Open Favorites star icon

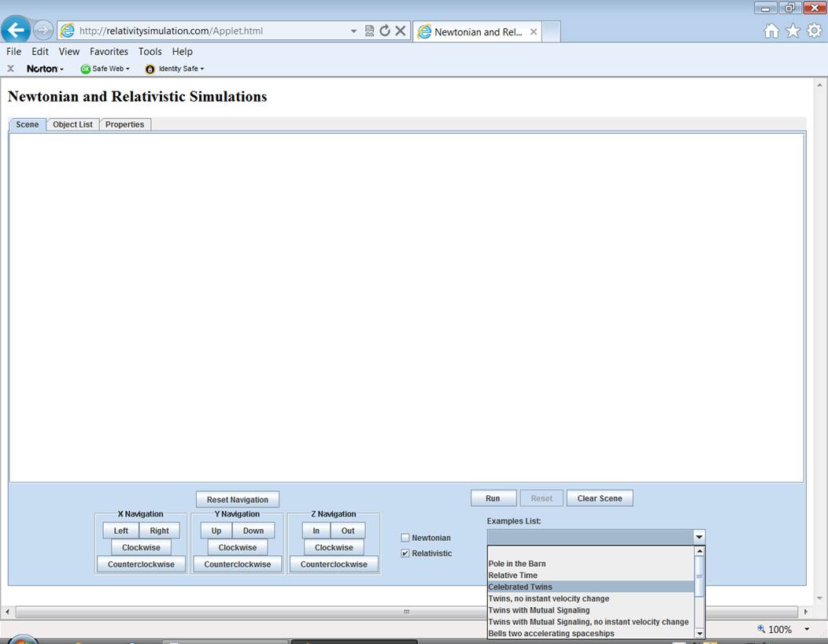coord(793,31)
